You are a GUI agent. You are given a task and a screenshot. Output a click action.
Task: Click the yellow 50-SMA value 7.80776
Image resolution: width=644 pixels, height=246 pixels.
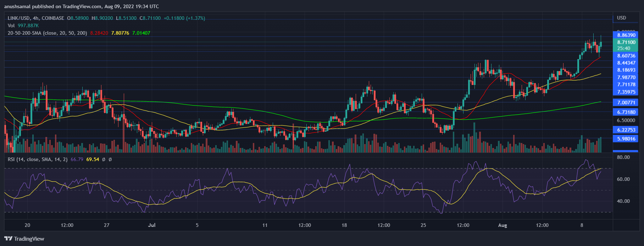pyautogui.click(x=120, y=33)
